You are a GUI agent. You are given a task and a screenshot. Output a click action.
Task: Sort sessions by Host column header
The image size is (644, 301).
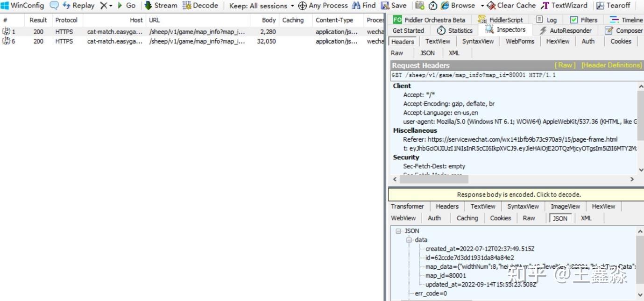[x=114, y=20]
